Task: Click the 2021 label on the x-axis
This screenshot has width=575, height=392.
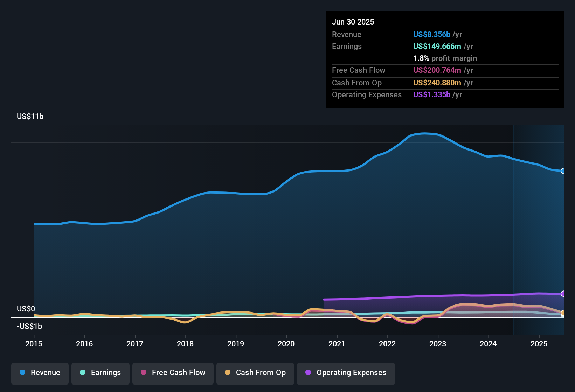Action: click(337, 344)
